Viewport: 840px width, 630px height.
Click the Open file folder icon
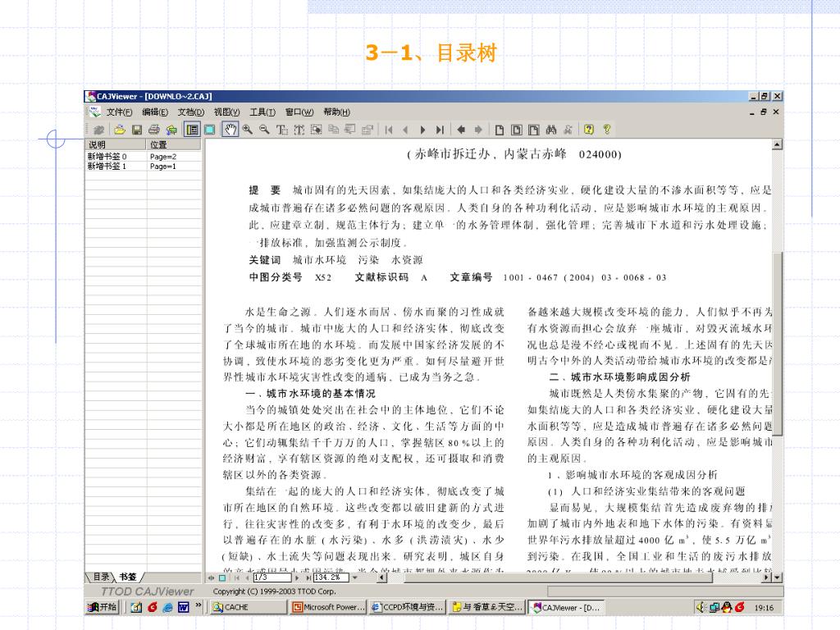pyautogui.click(x=120, y=129)
